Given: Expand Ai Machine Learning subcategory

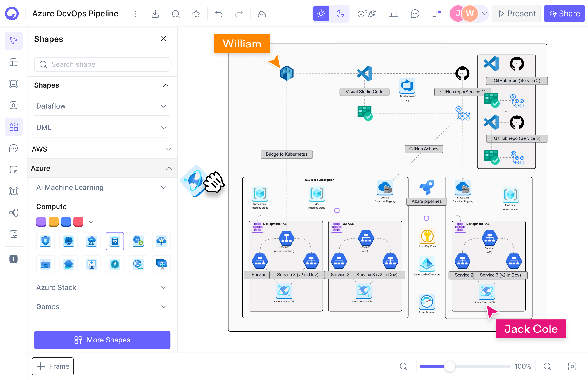Looking at the screenshot, I should point(102,187).
